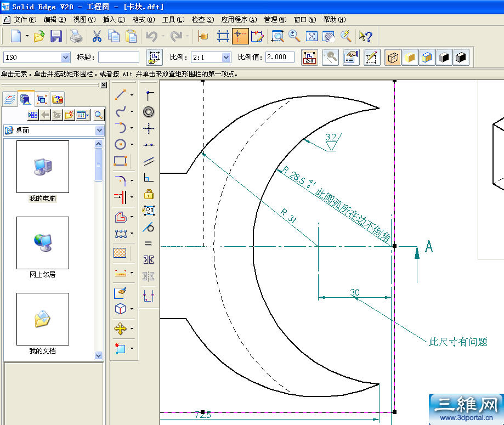Toggle the yellow shaded display mode
This screenshot has height=425, width=504.
click(x=410, y=58)
